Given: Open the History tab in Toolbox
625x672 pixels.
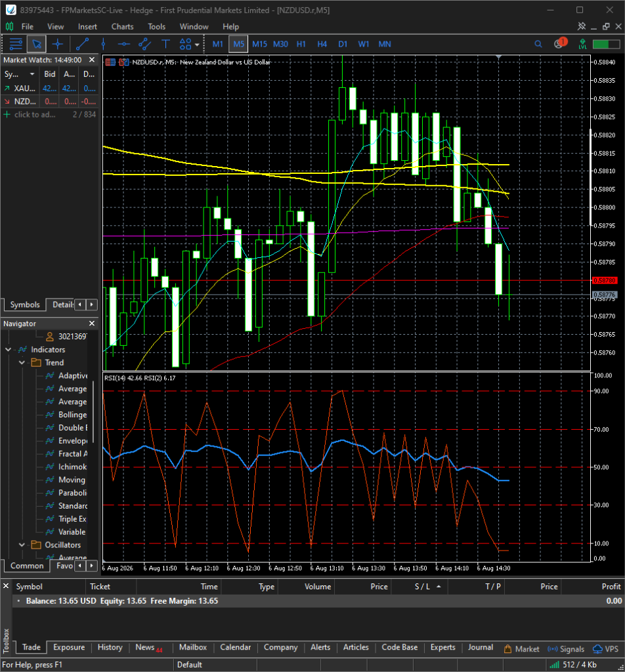Looking at the screenshot, I should pyautogui.click(x=110, y=648).
